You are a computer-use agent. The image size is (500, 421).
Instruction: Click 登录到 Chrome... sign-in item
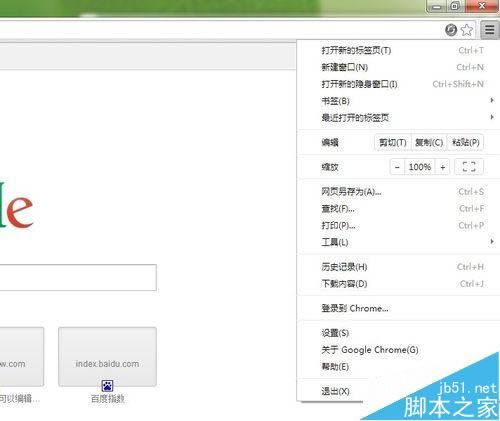pyautogui.click(x=398, y=308)
